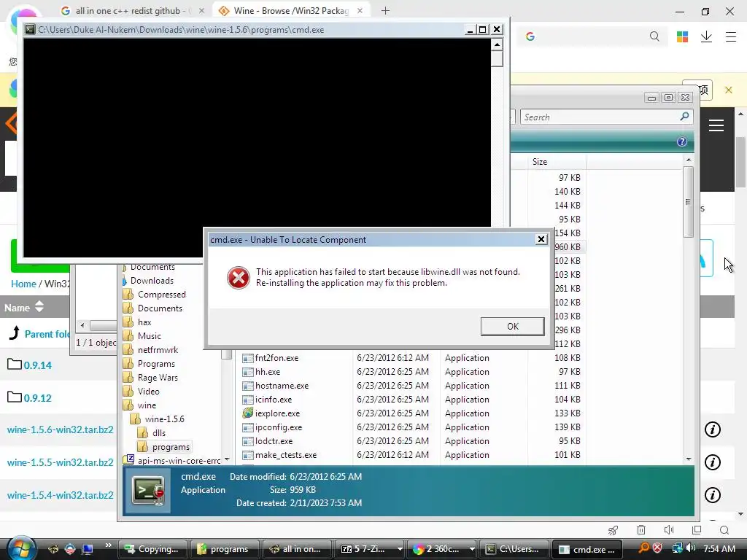Switch to the C:\Users console taskbar button
The width and height of the screenshot is (747, 560).
point(514,549)
